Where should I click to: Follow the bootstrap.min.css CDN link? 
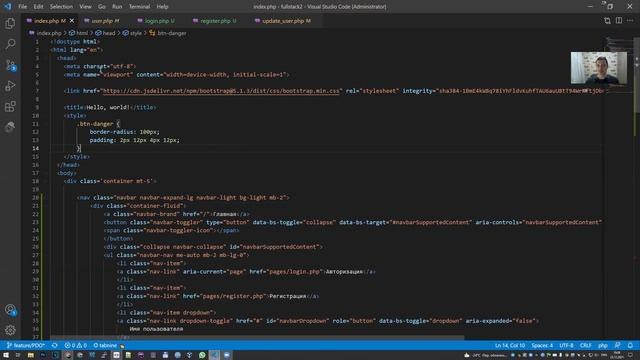(221, 91)
